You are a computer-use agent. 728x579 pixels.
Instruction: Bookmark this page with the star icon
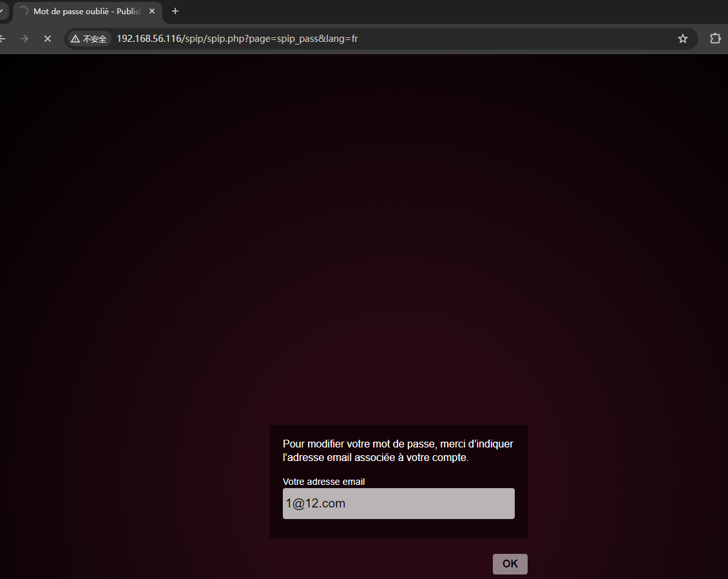click(683, 39)
